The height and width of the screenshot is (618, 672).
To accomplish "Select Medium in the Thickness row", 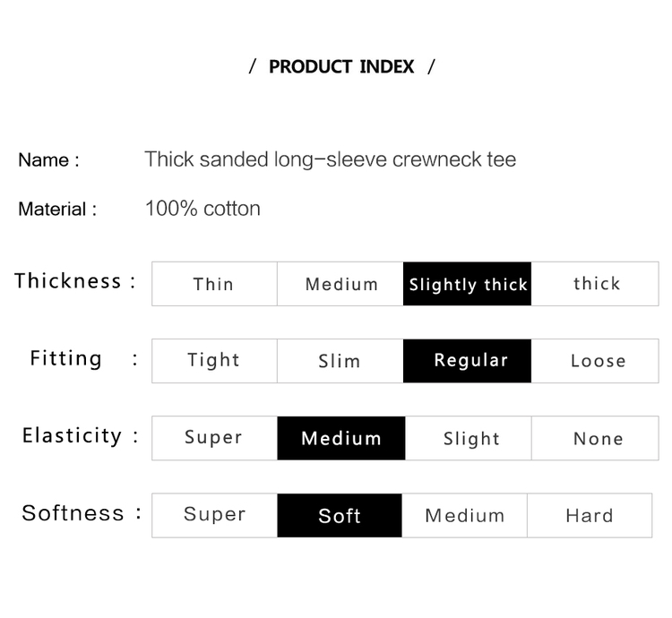I will [340, 284].
